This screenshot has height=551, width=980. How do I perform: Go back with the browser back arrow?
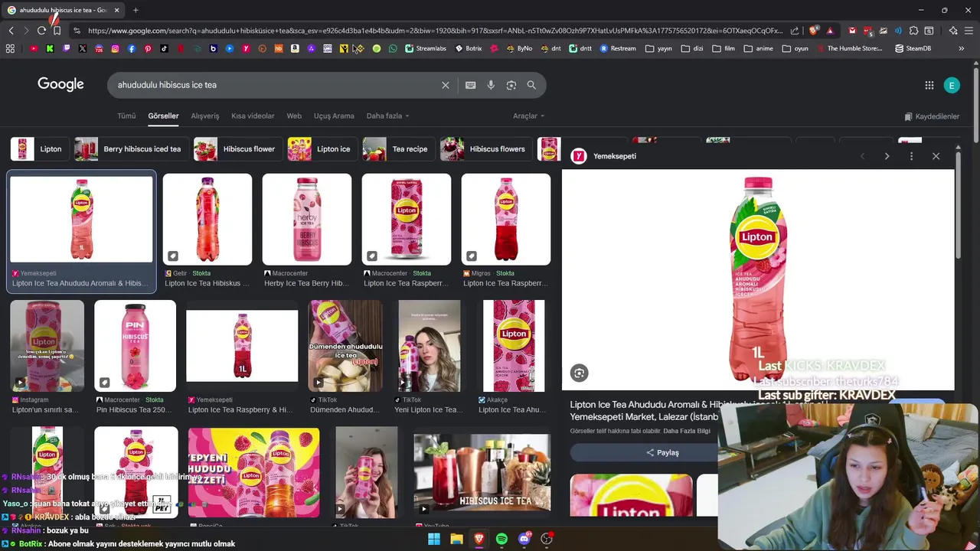(x=11, y=31)
